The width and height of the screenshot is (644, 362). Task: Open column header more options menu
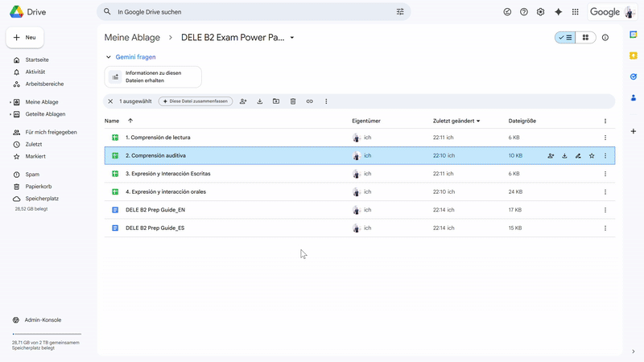tap(605, 121)
